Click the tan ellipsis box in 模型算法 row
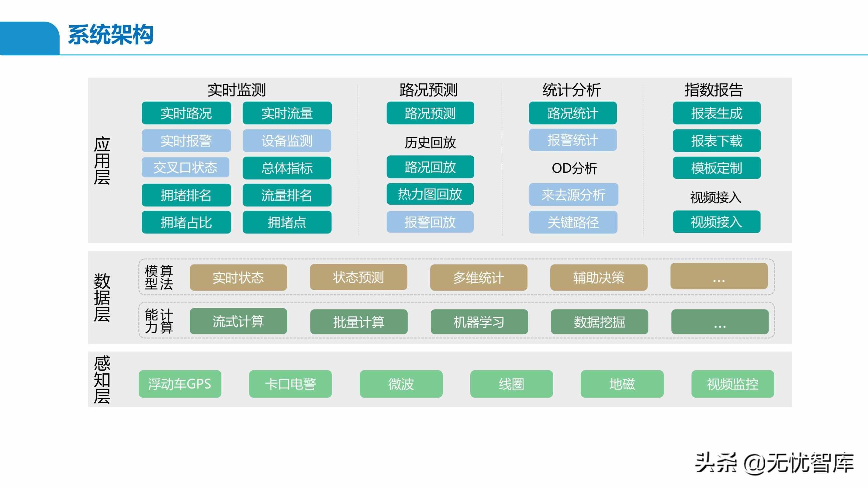The image size is (868, 488). 719,276
